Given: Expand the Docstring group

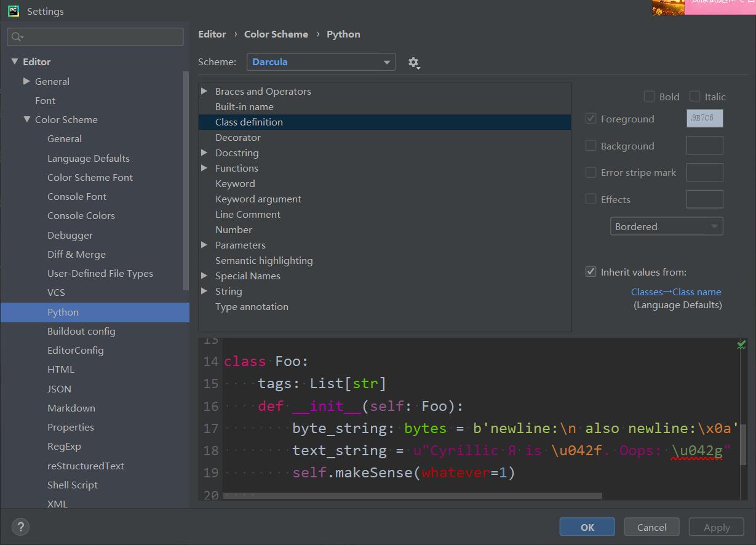Looking at the screenshot, I should pos(204,153).
